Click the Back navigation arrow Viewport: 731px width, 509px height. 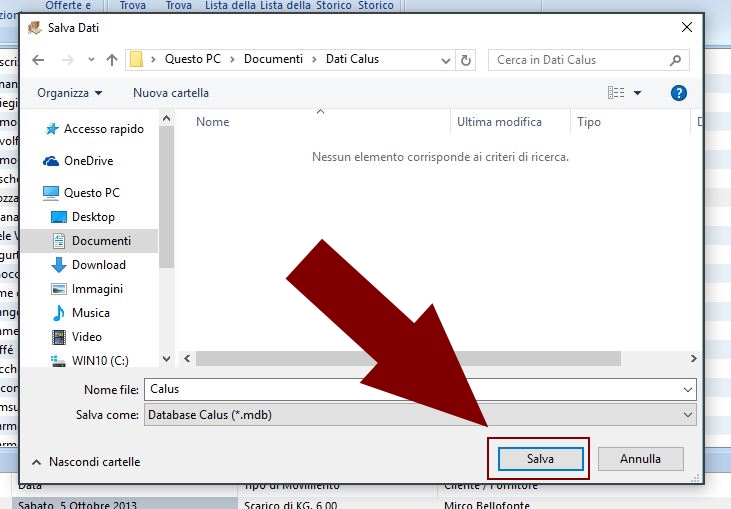[x=38, y=60]
